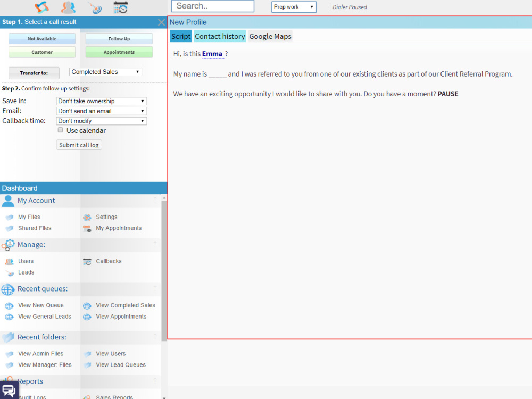Viewport: 532px width, 399px height.
Task: Open the View Completed Sales link
Action: (x=126, y=306)
